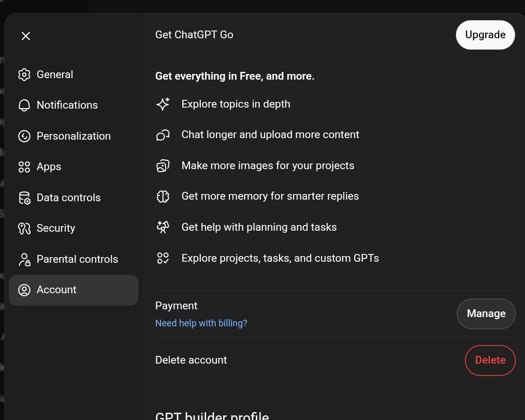Open the General settings tab
This screenshot has height=420, width=525.
pyautogui.click(x=74, y=74)
